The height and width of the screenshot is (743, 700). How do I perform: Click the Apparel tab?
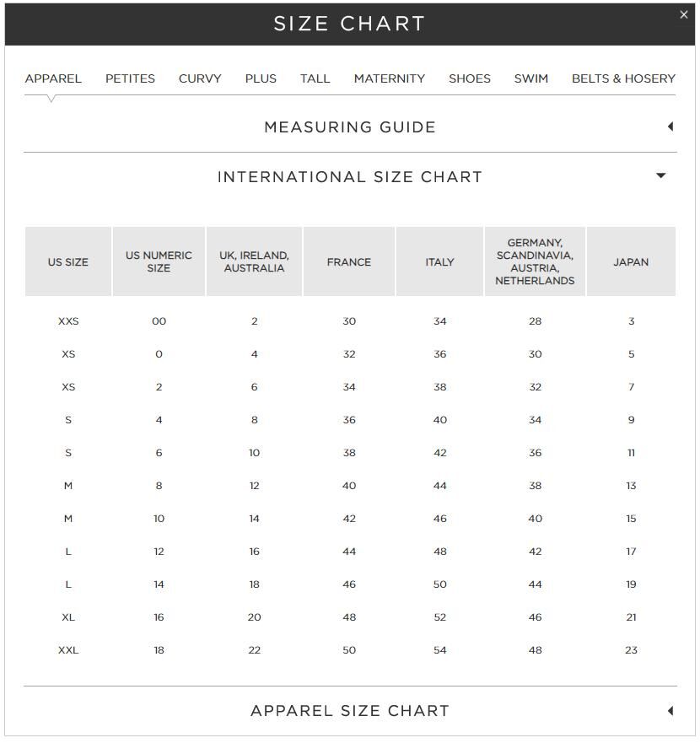point(53,78)
